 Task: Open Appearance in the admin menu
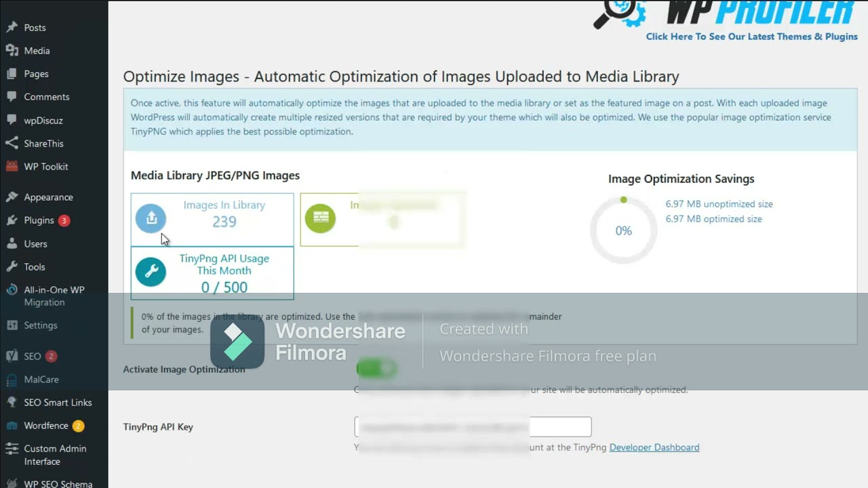[x=48, y=197]
